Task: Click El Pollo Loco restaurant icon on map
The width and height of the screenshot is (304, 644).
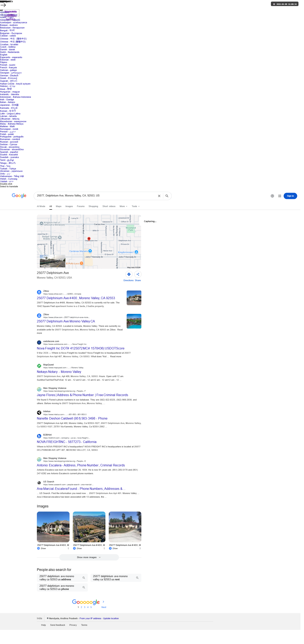Action: coord(81,263)
